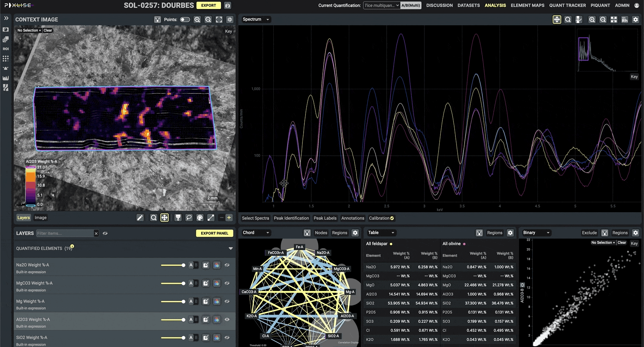Screen dimensions: 644x347
Task: Open spectrum chart settings gear
Action: [636, 20]
